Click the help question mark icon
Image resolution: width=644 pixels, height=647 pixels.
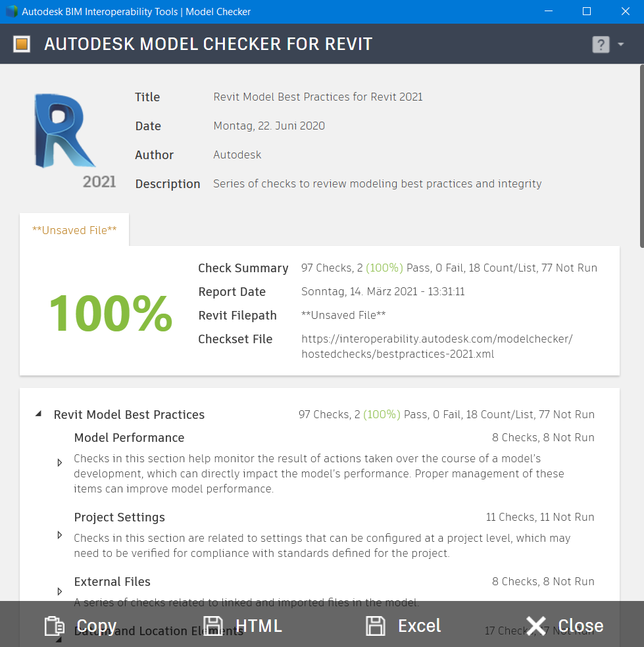(600, 44)
